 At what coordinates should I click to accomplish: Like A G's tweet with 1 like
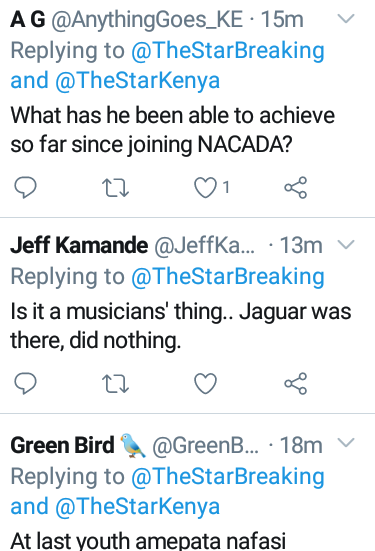pos(206,188)
